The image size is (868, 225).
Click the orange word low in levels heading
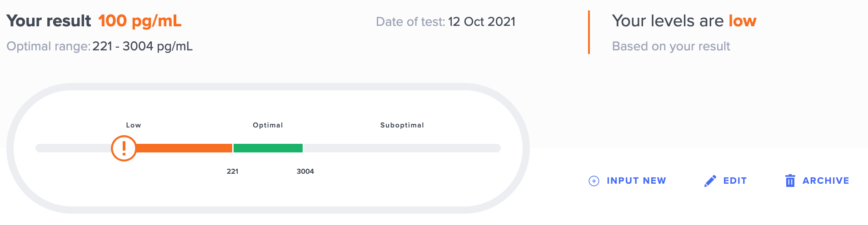tap(742, 21)
